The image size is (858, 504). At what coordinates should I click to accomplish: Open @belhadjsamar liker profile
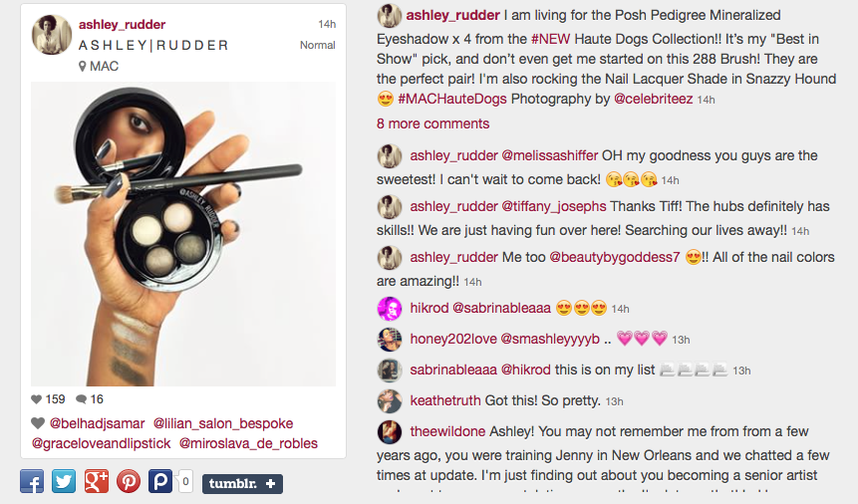97,423
